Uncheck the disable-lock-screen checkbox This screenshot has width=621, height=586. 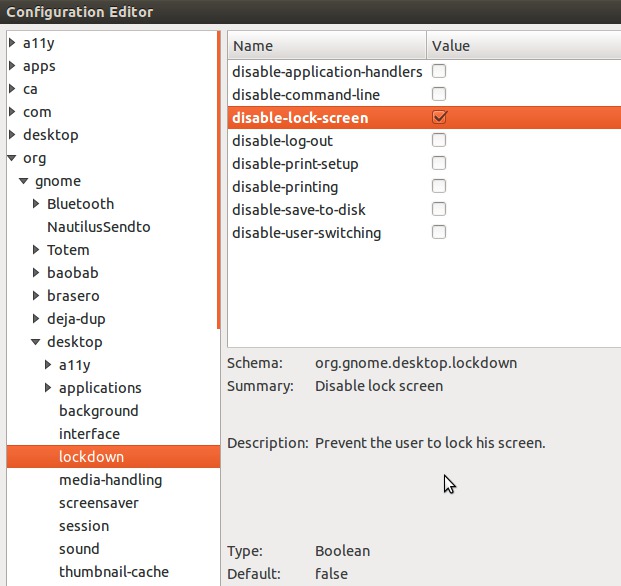(439, 117)
